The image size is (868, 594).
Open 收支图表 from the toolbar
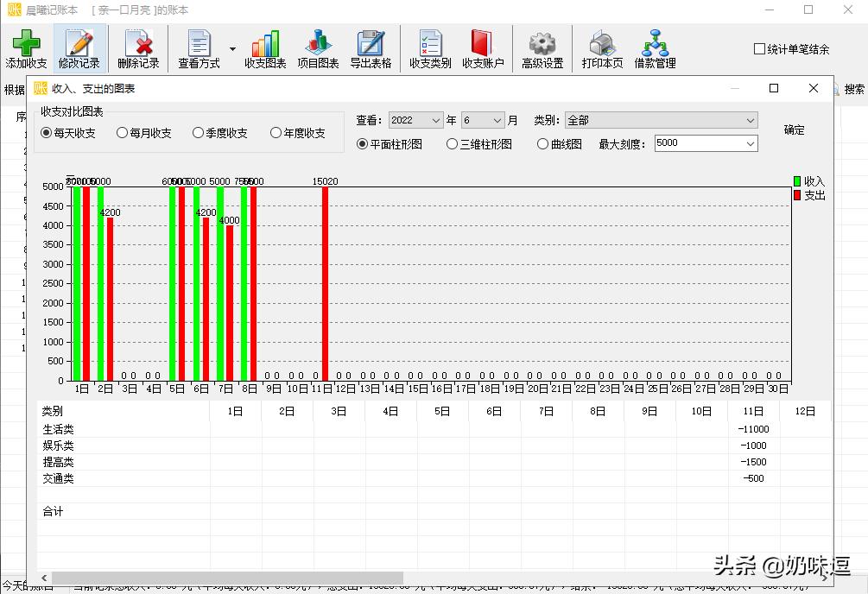point(263,47)
